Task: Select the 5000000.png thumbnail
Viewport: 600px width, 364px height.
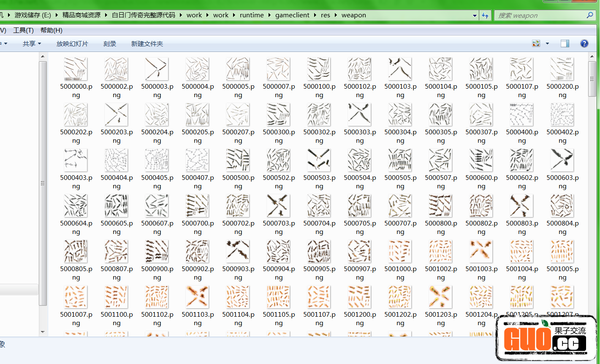Action: pyautogui.click(x=76, y=69)
